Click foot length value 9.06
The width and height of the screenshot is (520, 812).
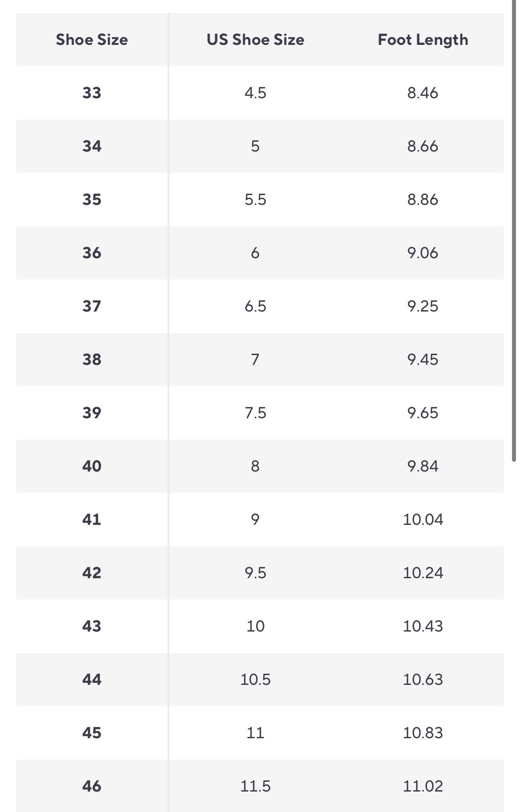423,253
